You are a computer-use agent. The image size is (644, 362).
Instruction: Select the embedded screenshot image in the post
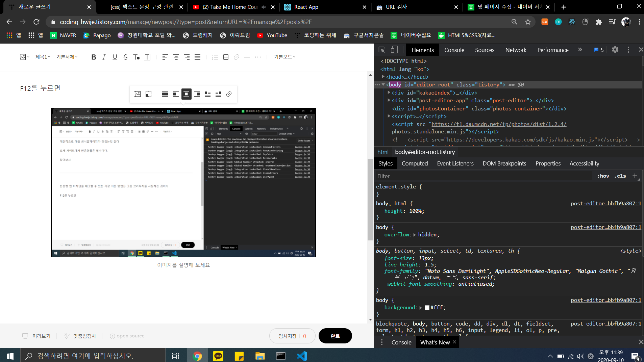[183, 182]
